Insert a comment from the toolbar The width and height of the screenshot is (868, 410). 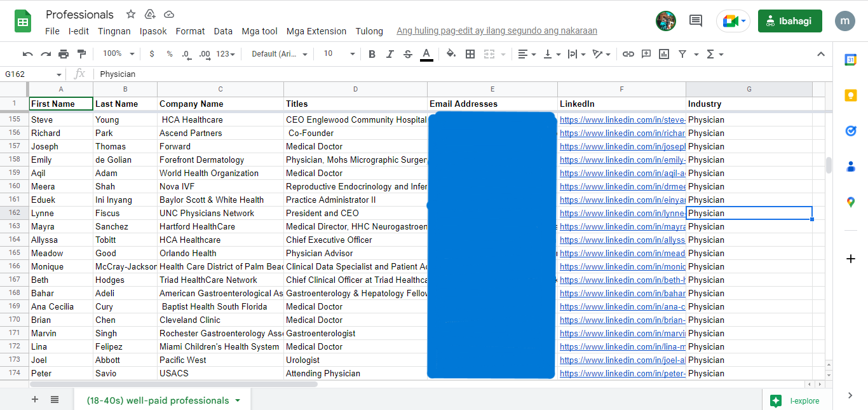[x=646, y=54]
